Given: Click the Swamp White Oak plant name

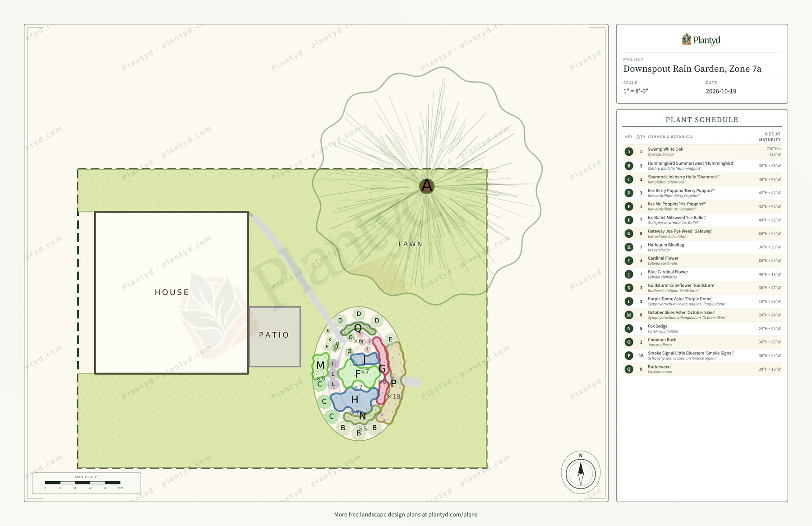Looking at the screenshot, I should 665,149.
